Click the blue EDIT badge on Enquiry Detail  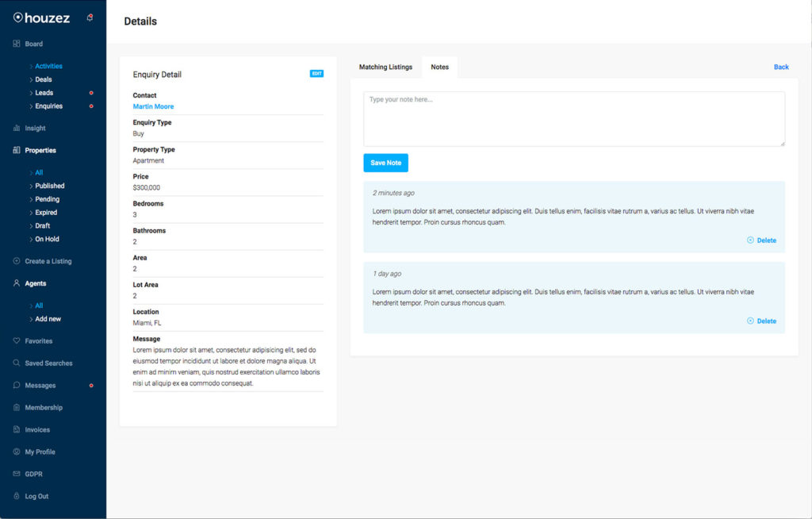[x=316, y=74]
